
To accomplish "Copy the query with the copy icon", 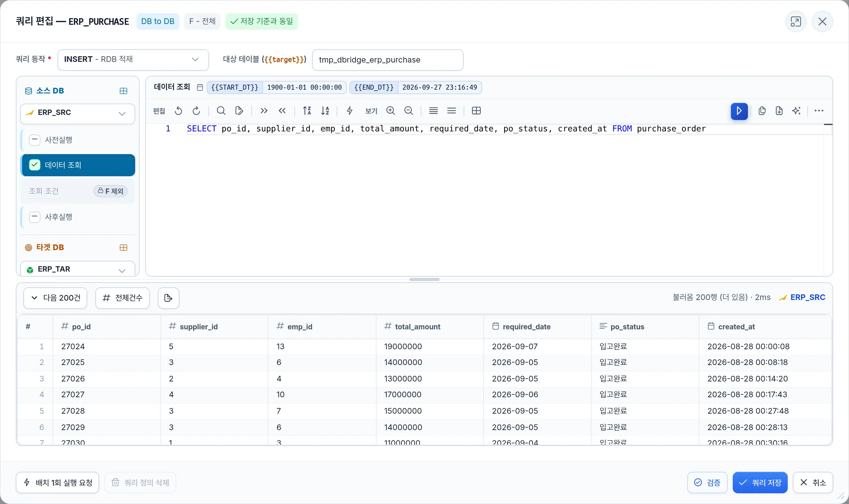I will tap(762, 111).
